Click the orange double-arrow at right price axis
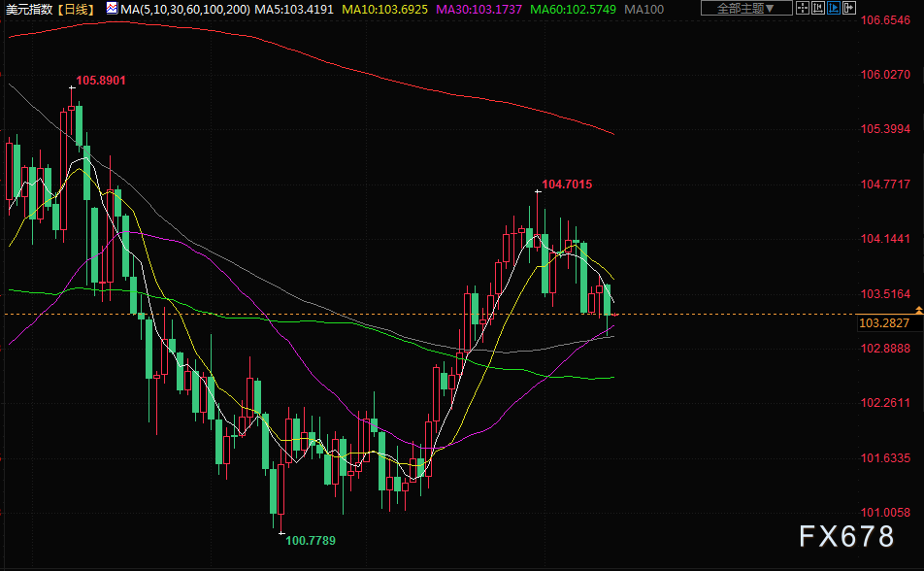This screenshot has height=571, width=924. tap(918, 309)
